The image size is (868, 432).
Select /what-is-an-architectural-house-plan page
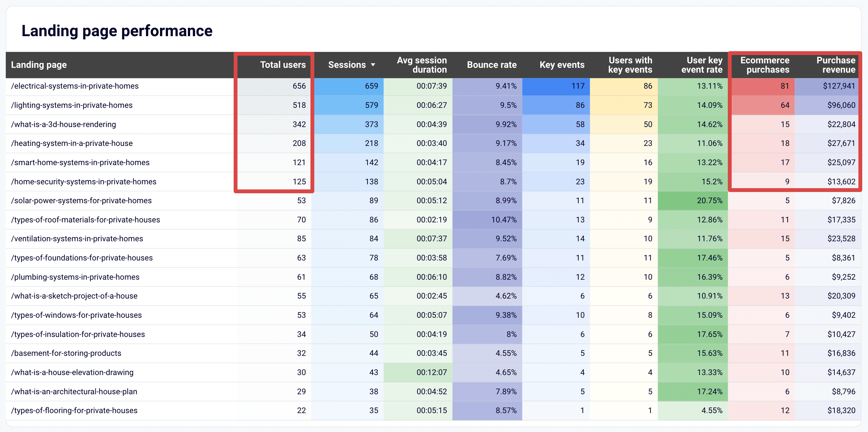[74, 392]
